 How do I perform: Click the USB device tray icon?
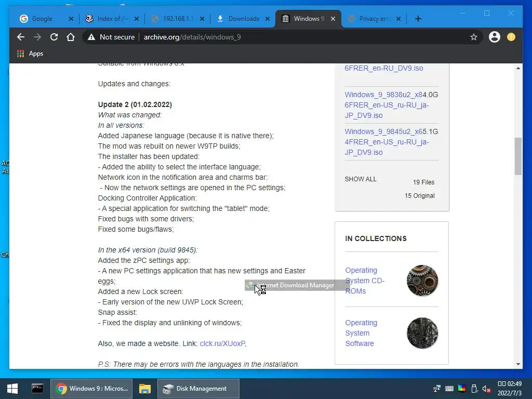[474, 389]
